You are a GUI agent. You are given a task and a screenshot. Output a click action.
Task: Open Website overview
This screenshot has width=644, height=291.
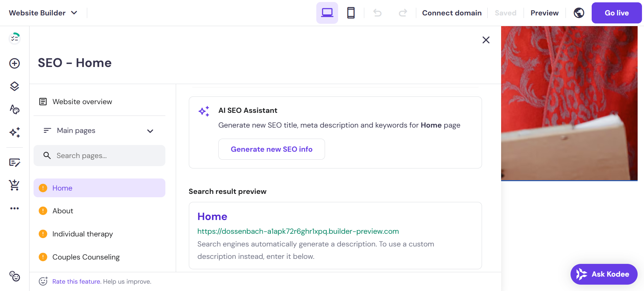coord(99,101)
